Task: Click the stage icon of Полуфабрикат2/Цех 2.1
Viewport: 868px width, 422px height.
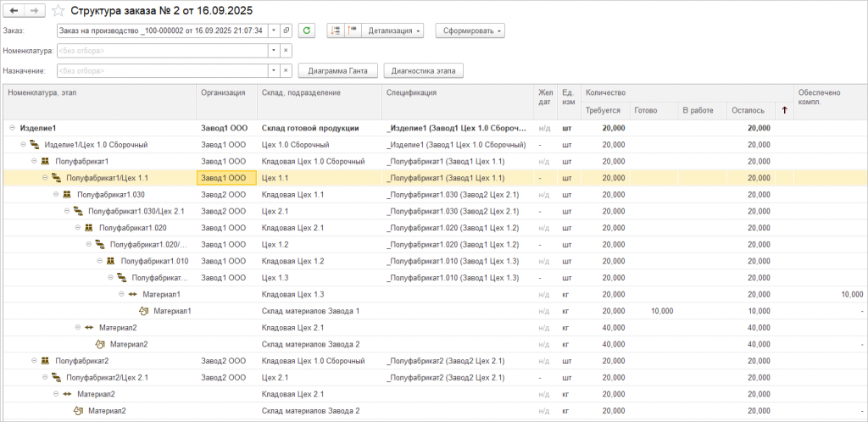Action: pos(57,377)
